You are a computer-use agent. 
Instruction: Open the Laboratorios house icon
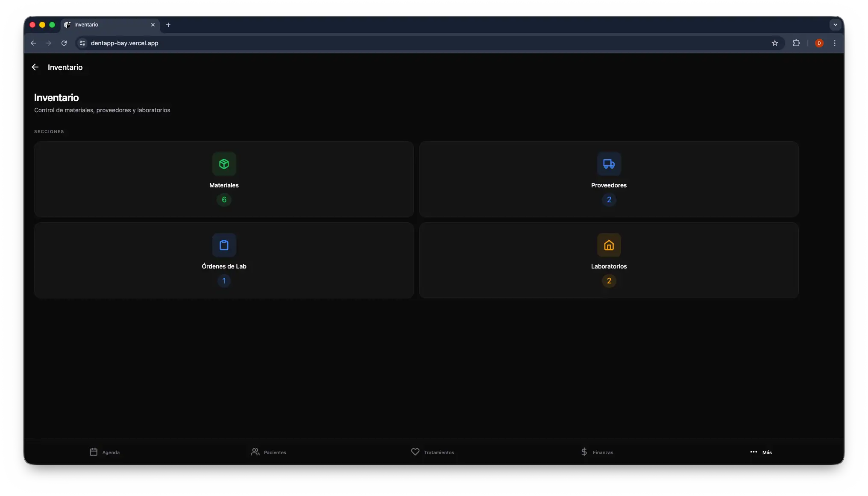tap(609, 245)
